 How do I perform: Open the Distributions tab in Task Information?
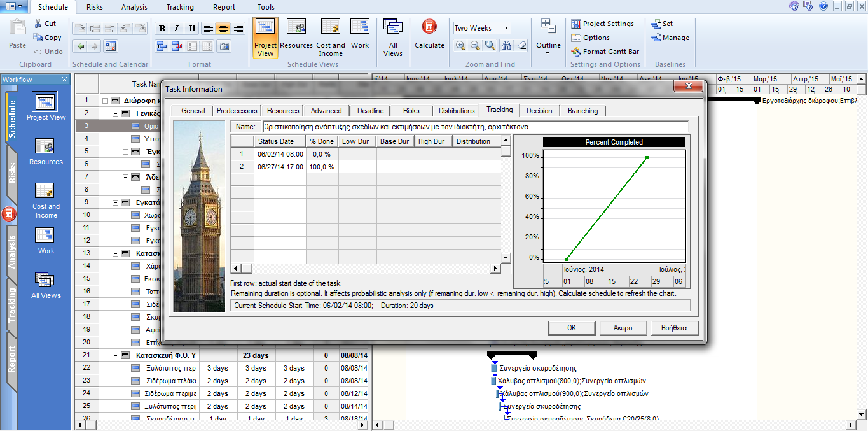[x=457, y=111]
